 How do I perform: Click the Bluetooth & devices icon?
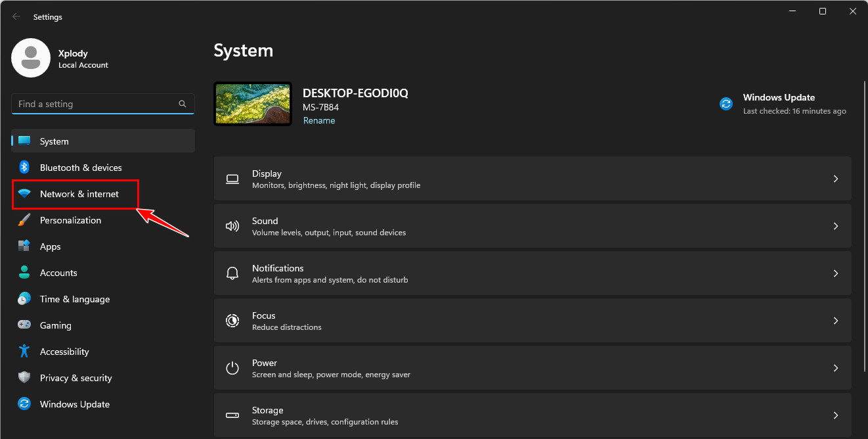tap(24, 168)
